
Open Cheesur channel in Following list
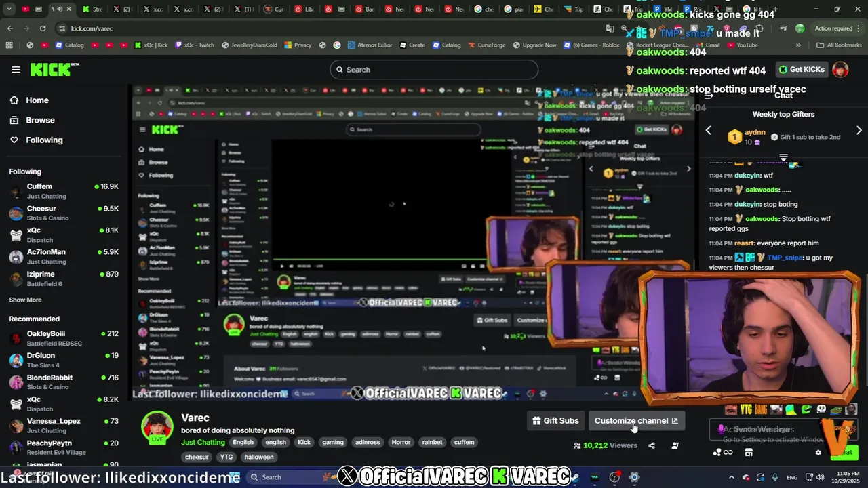click(x=64, y=213)
